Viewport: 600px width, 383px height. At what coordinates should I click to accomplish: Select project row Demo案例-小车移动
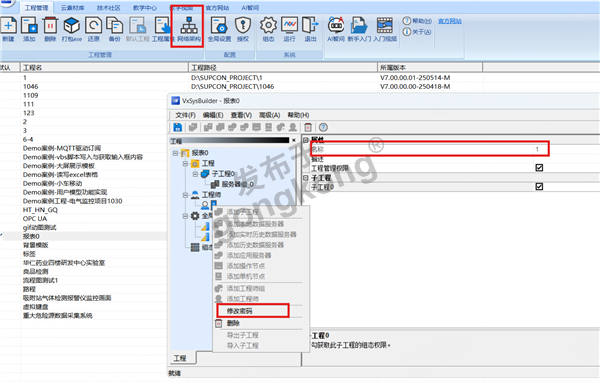[52, 183]
